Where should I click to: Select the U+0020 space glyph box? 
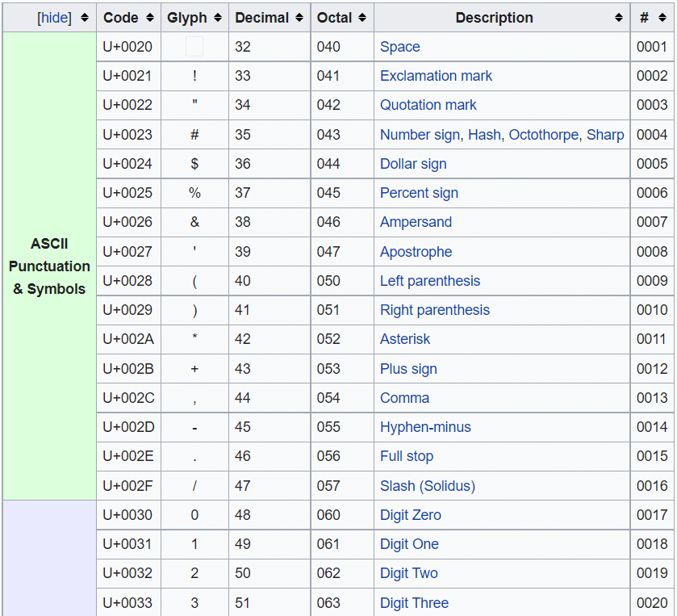click(194, 47)
